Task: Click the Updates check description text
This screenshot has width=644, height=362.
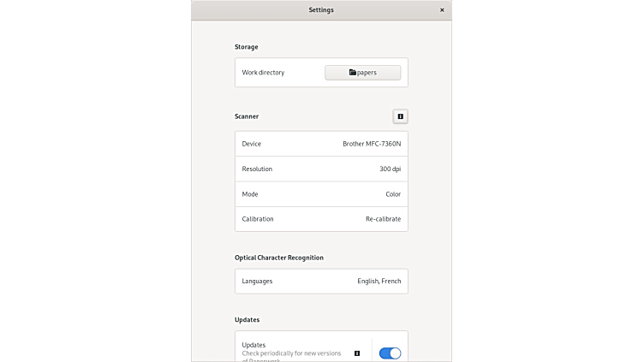Action: click(x=291, y=353)
